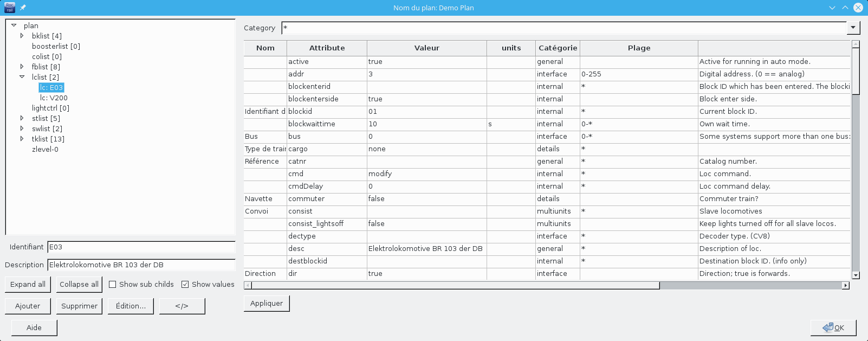
Task: Click the Expand all button
Action: point(28,285)
